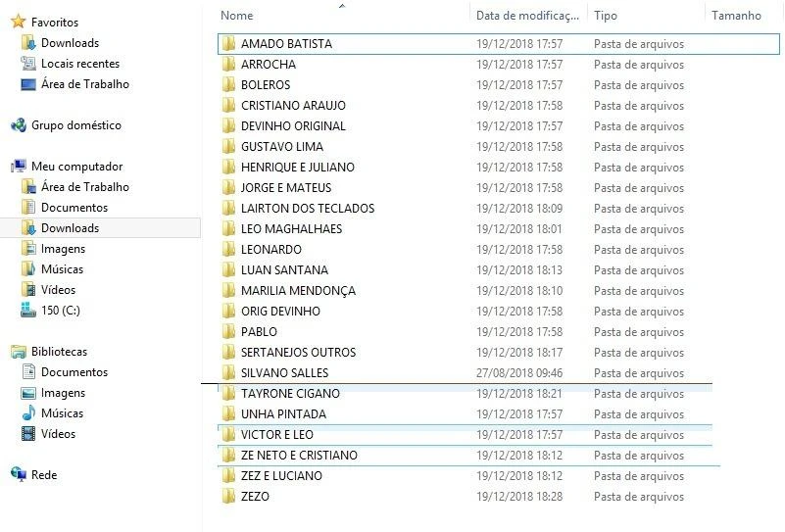Click the LEO MAGHALHAES folder icon
Viewport: 785px width, 532px height.
click(228, 228)
